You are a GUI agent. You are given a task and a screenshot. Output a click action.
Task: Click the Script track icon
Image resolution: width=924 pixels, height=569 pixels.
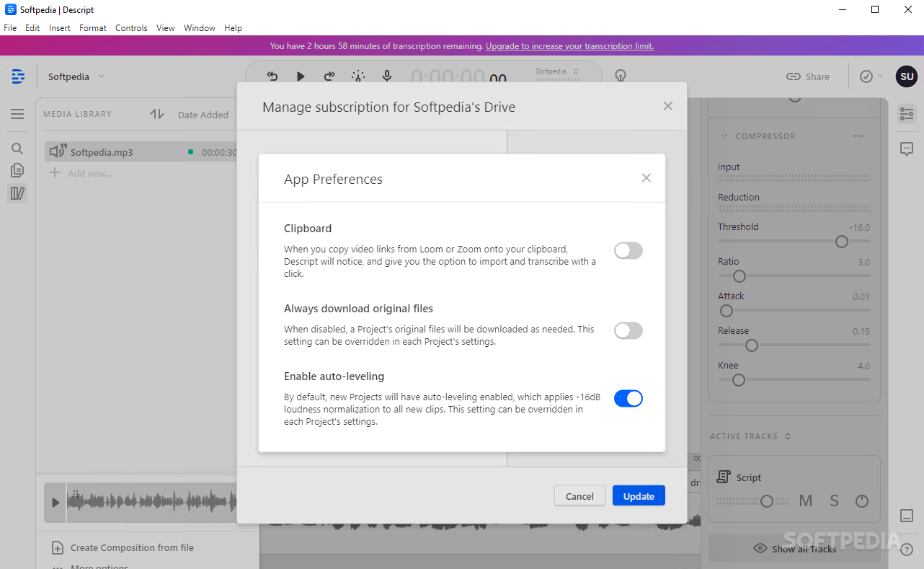pyautogui.click(x=724, y=477)
